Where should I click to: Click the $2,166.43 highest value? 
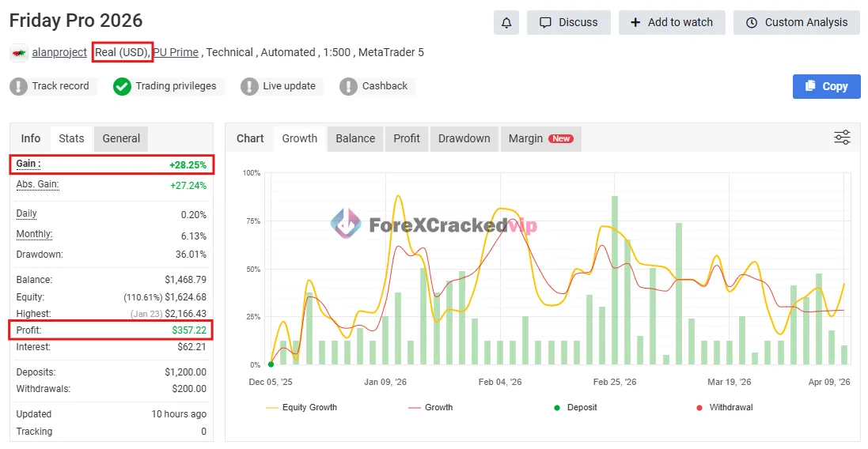(x=185, y=314)
